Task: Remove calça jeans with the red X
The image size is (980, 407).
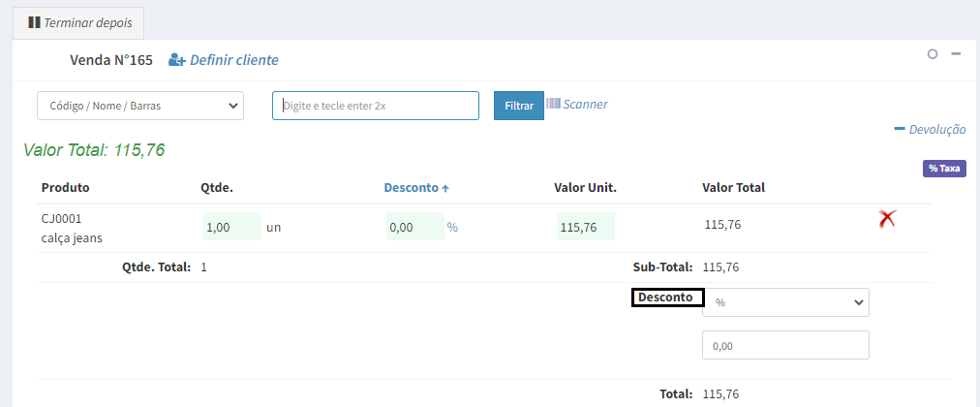Action: (886, 219)
